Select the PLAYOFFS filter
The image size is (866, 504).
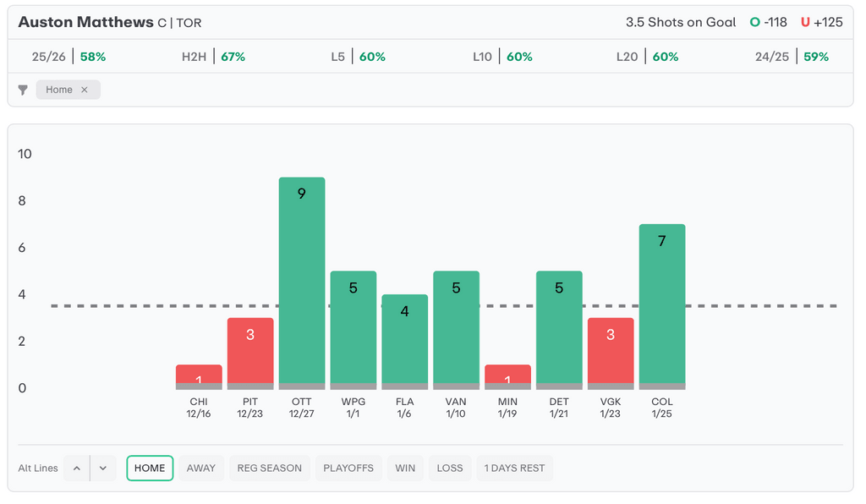click(348, 468)
